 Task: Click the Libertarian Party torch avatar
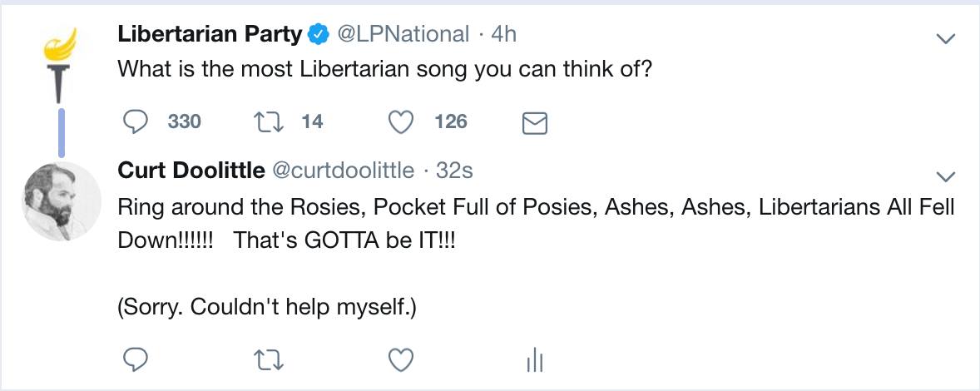tap(60, 63)
